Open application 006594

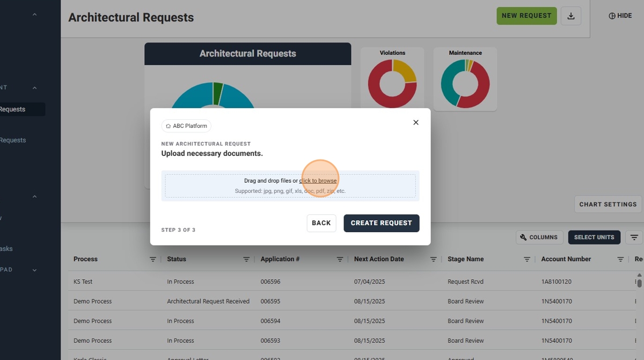270,321
